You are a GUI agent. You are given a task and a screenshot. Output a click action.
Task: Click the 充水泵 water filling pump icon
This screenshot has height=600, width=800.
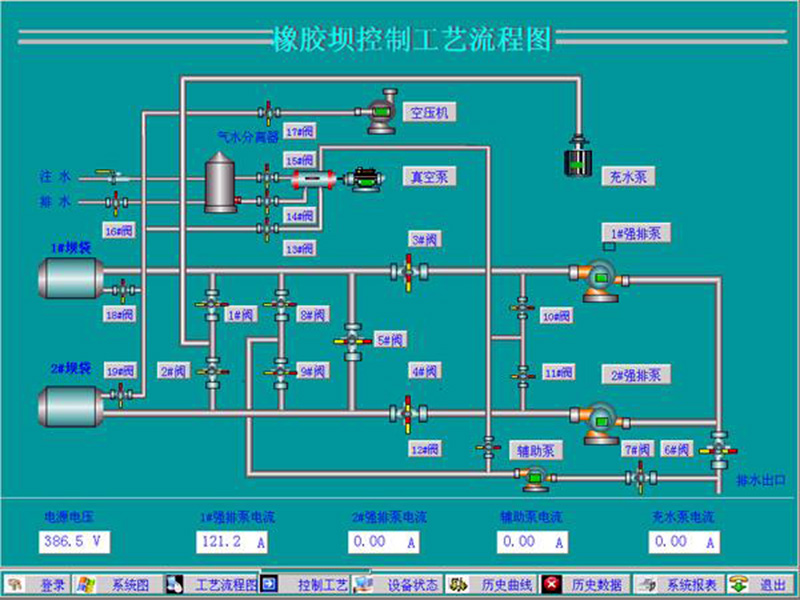(x=578, y=157)
